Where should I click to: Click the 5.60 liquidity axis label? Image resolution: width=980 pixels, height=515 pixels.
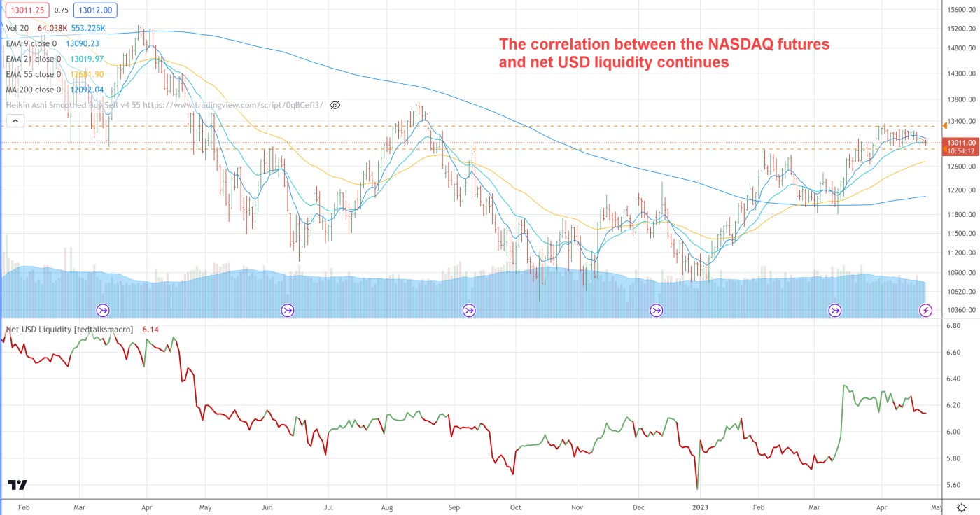(x=953, y=485)
